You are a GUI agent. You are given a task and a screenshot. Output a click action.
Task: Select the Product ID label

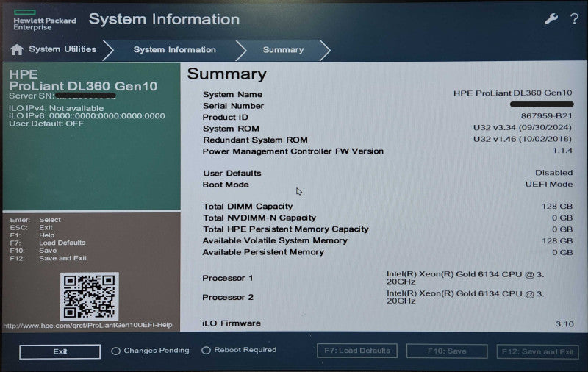tap(225, 117)
